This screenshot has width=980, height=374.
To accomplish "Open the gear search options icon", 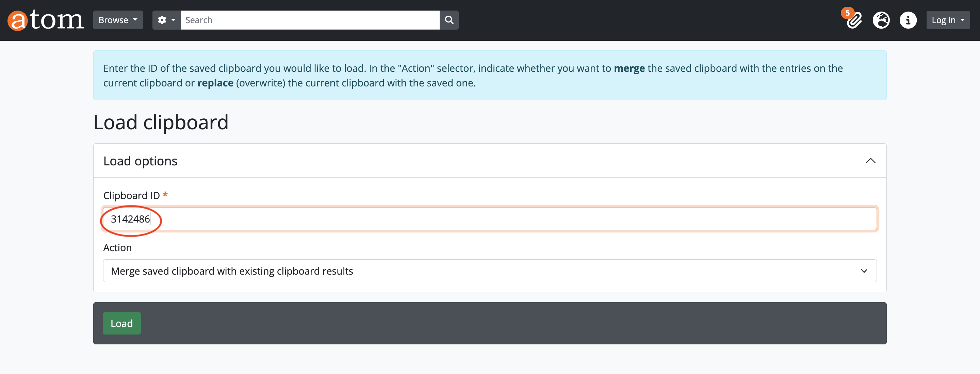I will (162, 20).
